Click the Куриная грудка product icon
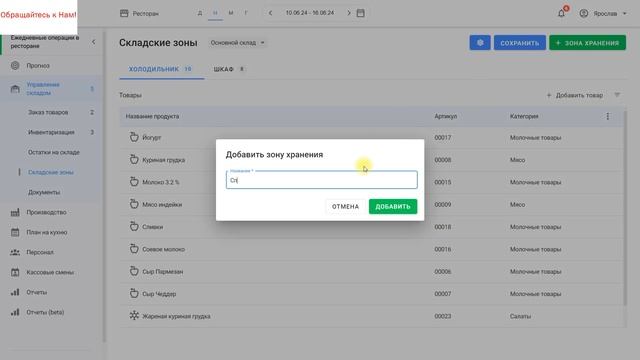The image size is (640, 360). 134,160
